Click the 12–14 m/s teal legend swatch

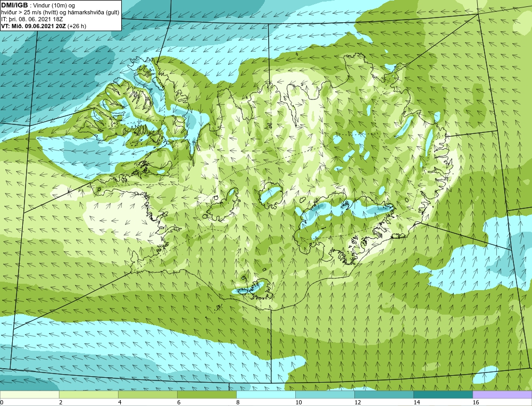point(384,394)
